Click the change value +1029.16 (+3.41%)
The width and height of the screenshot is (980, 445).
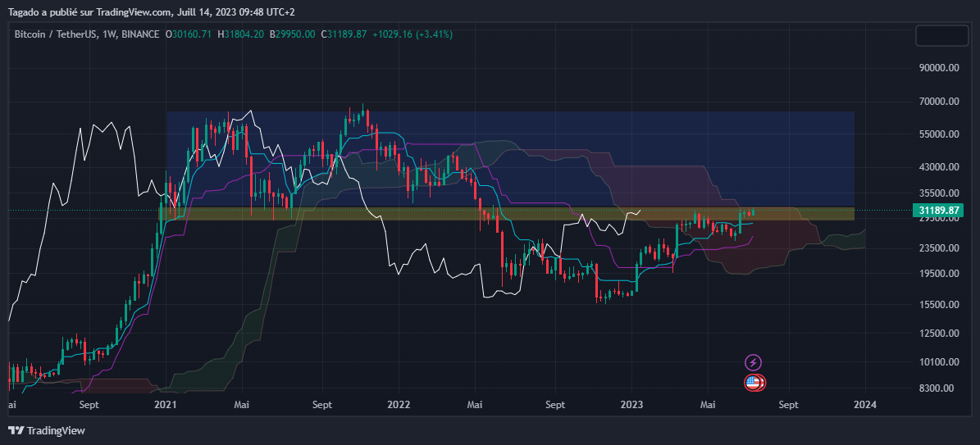point(413,34)
